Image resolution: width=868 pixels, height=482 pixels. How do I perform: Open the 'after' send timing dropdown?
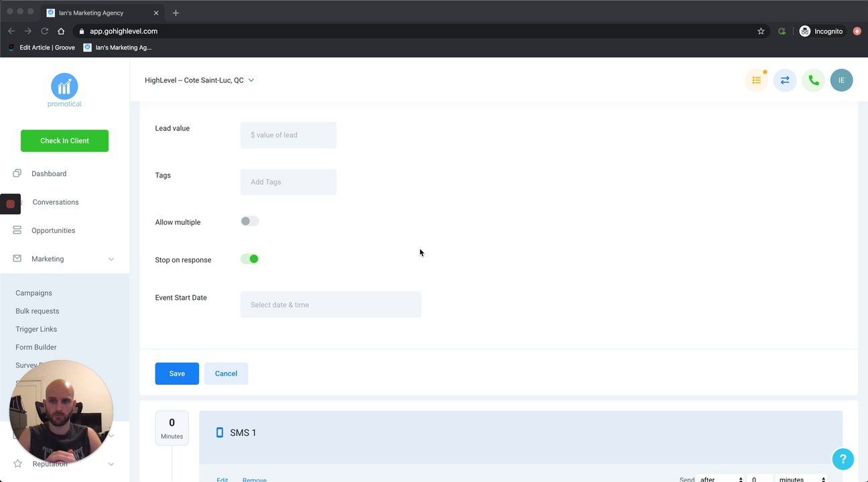[x=721, y=479]
